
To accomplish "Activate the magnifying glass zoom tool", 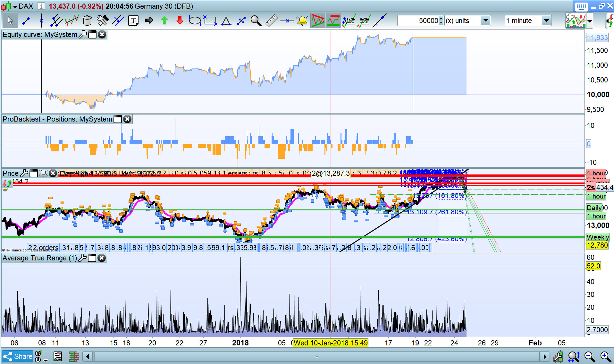I will coord(256,21).
